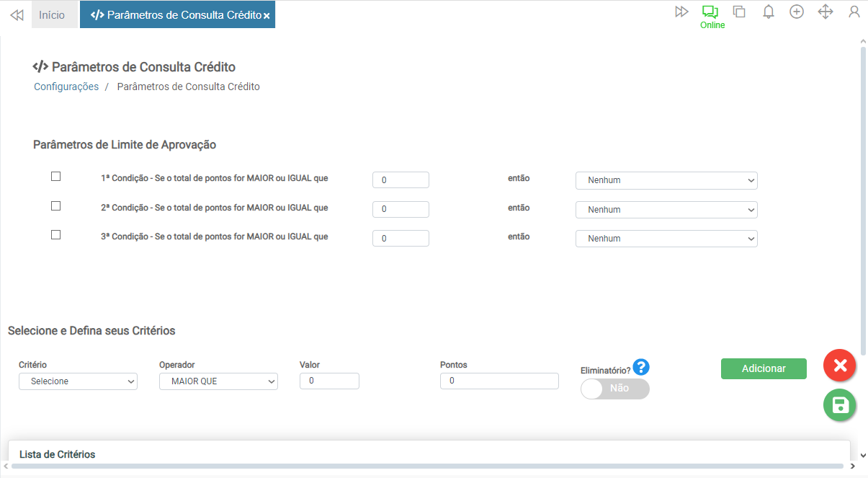This screenshot has width=868, height=478.
Task: Follow the Configurações breadcrumb link
Action: [66, 87]
